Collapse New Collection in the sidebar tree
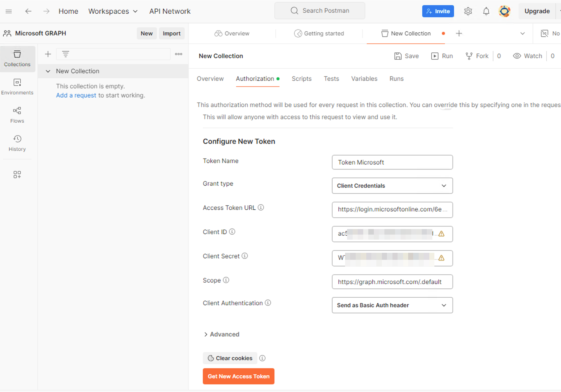 (48, 71)
